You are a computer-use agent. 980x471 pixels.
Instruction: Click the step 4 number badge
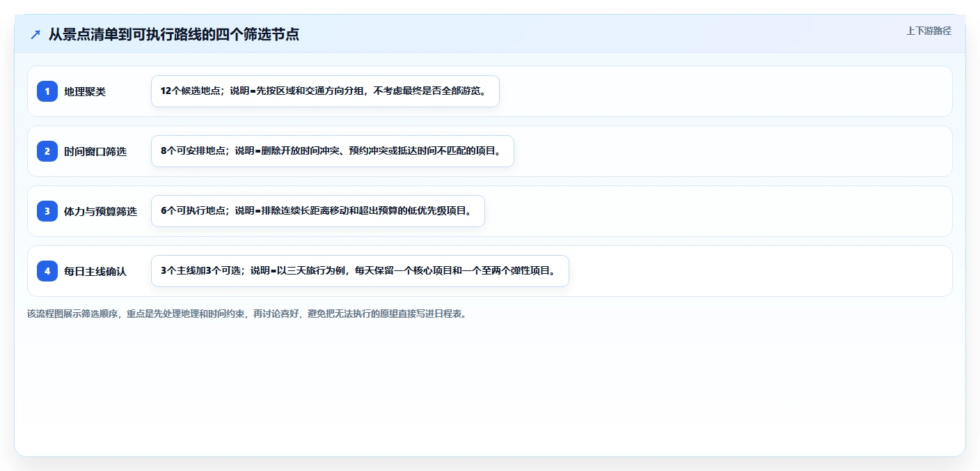47,271
